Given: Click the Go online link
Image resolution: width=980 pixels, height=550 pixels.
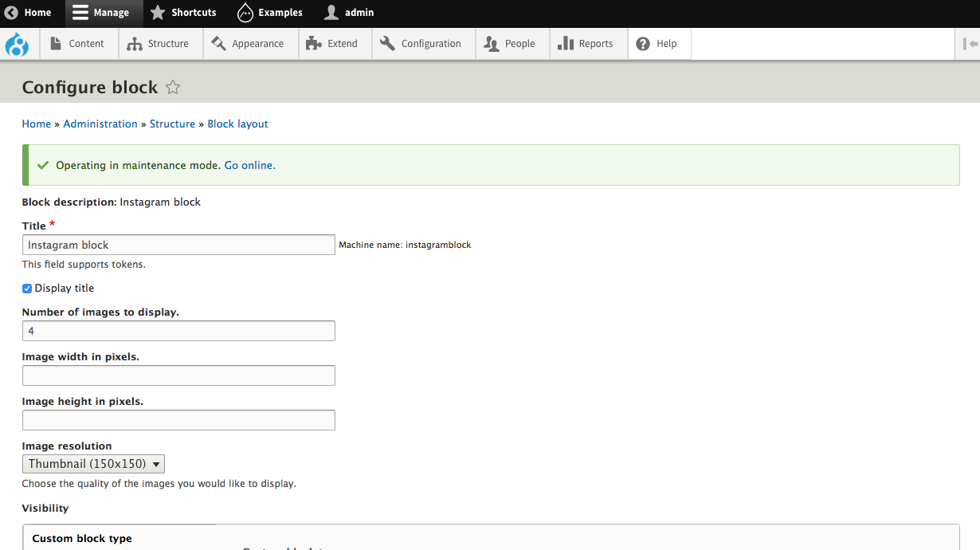Looking at the screenshot, I should [249, 166].
